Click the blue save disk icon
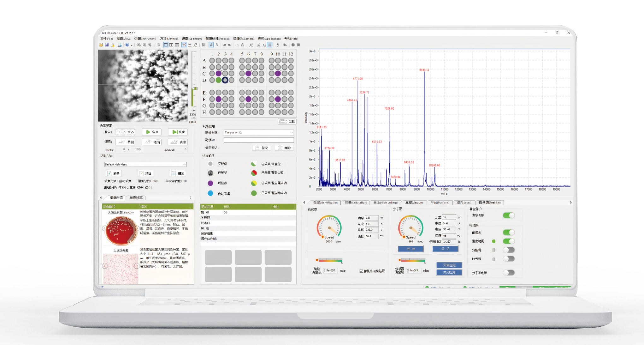Image resolution: width=644 pixels, height=345 pixels. (x=107, y=45)
